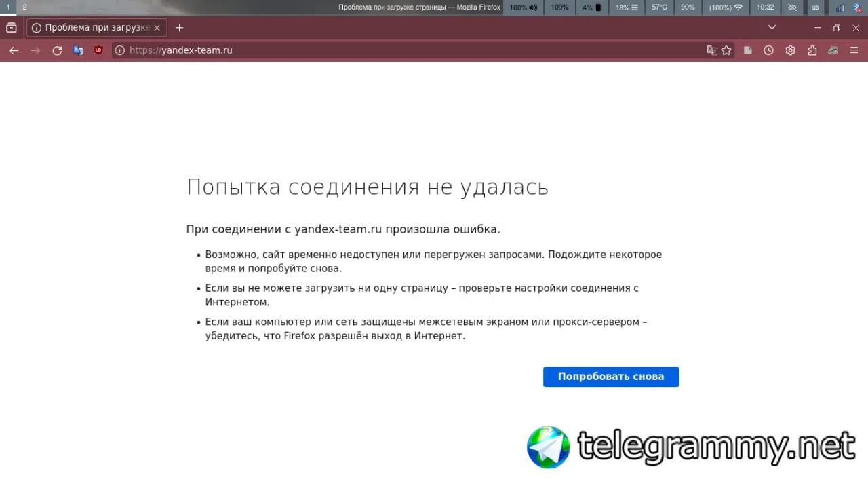Open the uBlock Origin shield icon
Screen dimensions: 868x488
coord(98,50)
